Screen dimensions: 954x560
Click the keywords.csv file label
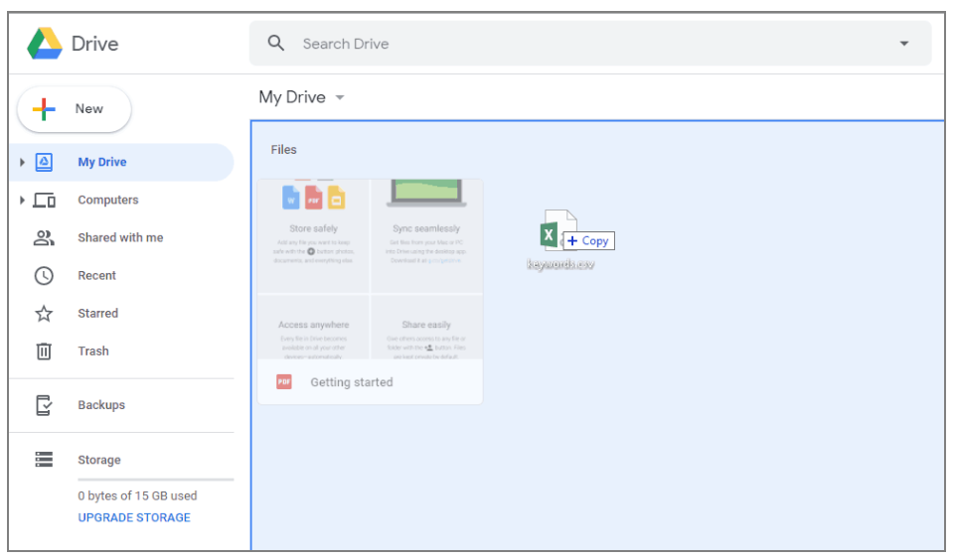[560, 264]
